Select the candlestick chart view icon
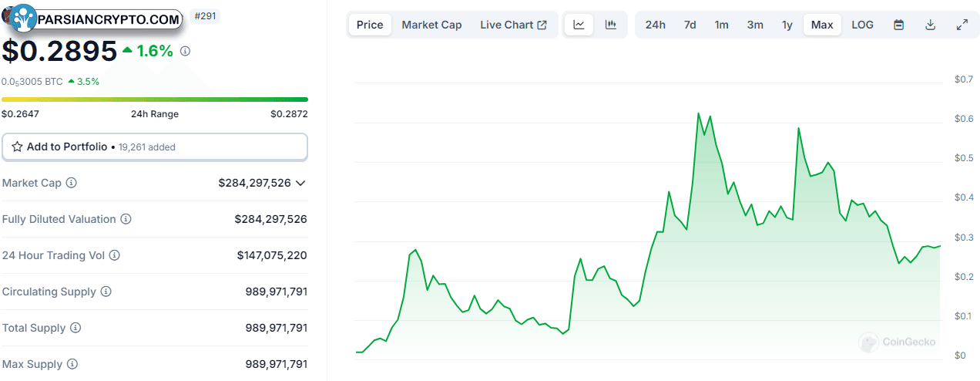Image resolution: width=980 pixels, height=381 pixels. click(x=611, y=25)
